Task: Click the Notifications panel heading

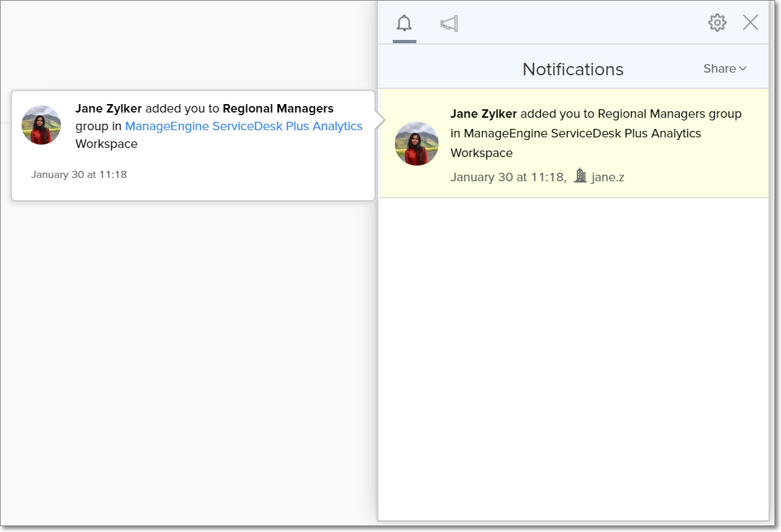Action: click(x=572, y=69)
